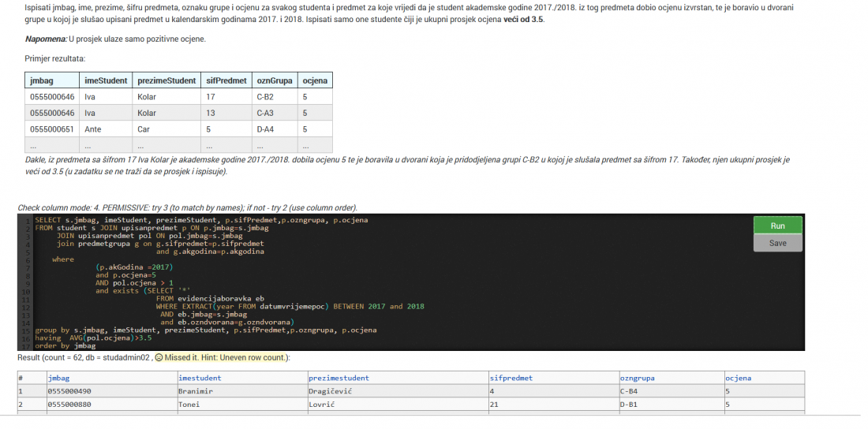Select result cell 0555000490
Screen dimensions: 868x429
tap(110, 391)
